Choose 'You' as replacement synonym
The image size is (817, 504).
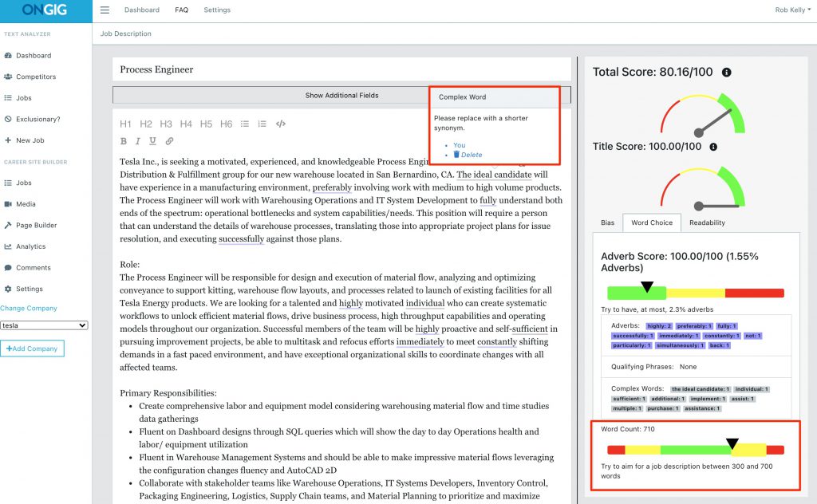459,145
